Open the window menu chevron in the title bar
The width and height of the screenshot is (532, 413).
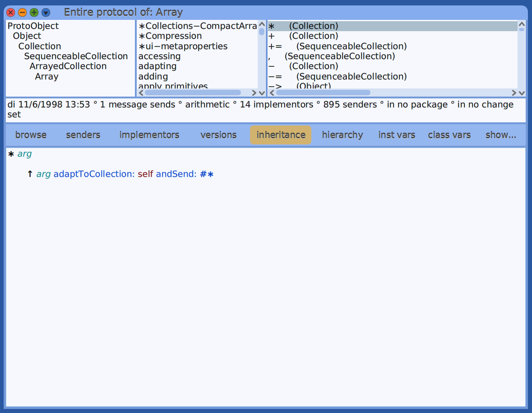[45, 12]
